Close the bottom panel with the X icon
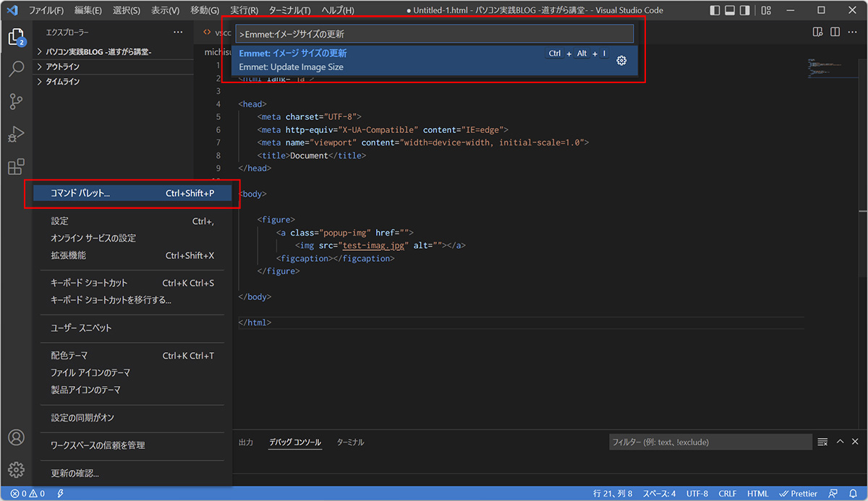The height and width of the screenshot is (501, 868). click(855, 442)
